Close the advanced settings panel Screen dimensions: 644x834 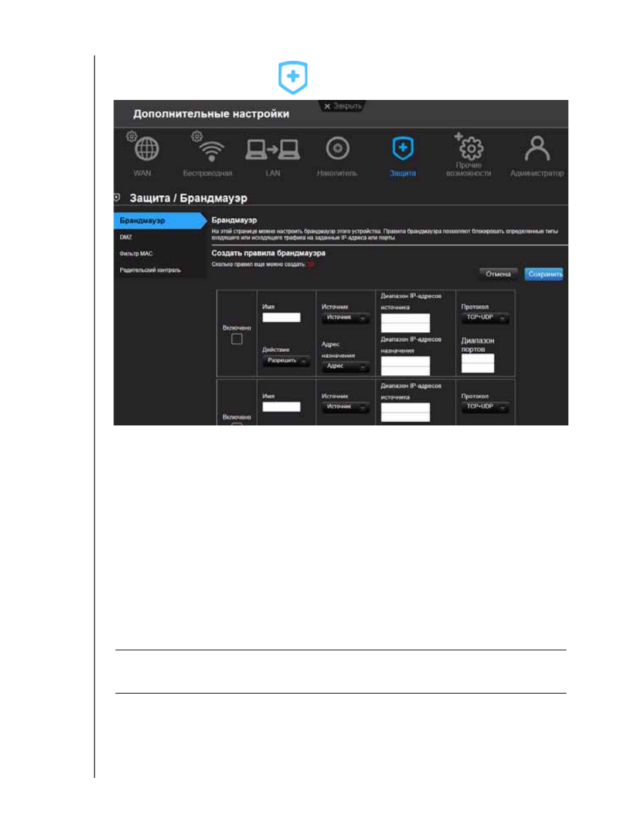(342, 106)
